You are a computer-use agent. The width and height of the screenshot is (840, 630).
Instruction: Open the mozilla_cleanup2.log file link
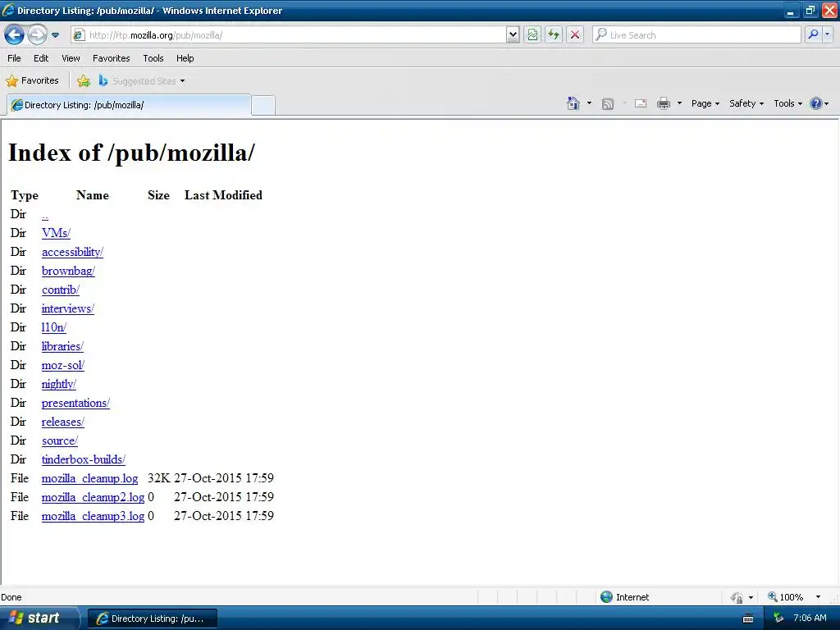click(94, 497)
